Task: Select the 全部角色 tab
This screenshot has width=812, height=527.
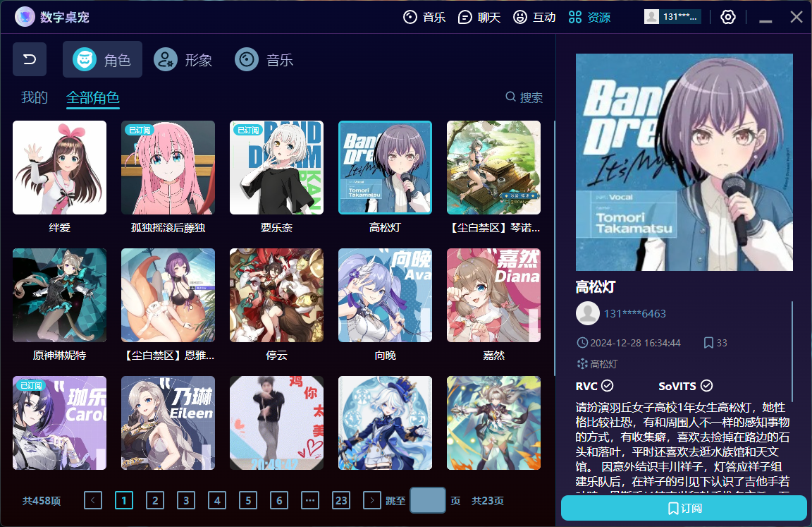Action: click(x=93, y=97)
